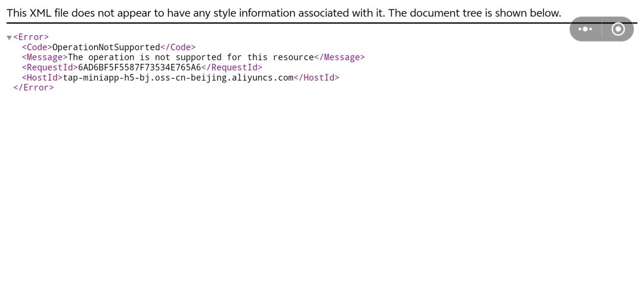Click the closing Error tag

(x=33, y=88)
